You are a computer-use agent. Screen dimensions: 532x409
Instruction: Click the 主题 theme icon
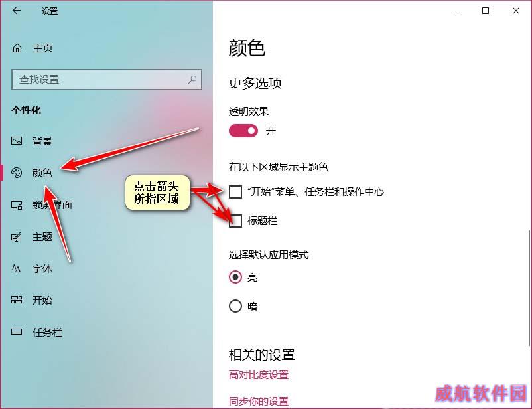coord(17,237)
